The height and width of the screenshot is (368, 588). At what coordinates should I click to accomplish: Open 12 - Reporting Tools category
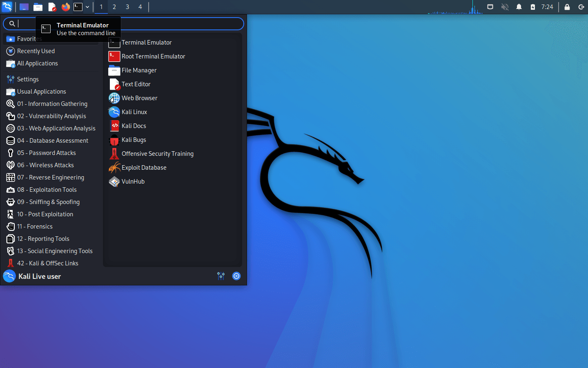point(51,239)
